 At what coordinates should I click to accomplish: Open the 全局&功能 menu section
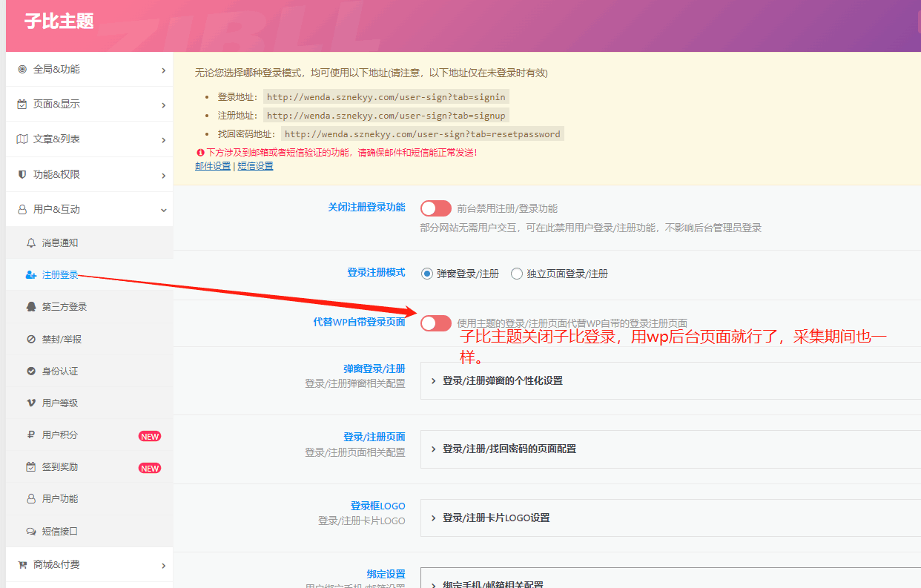pos(89,70)
